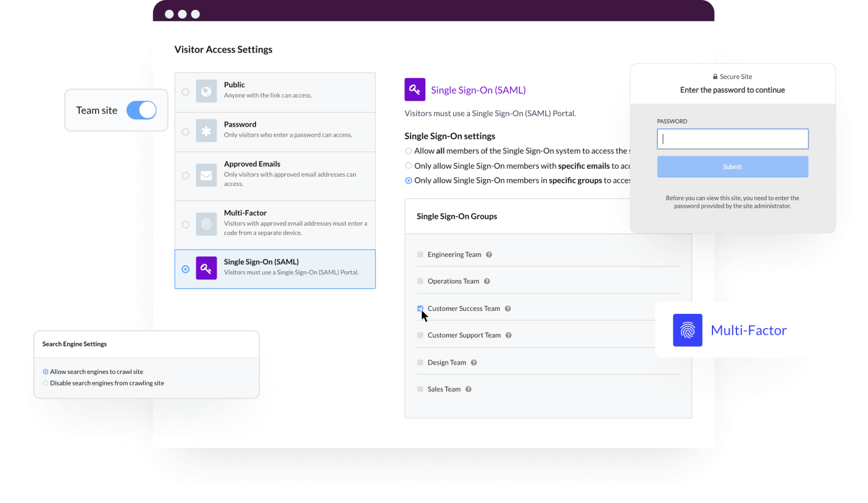Click the Single Sign-On (SAML) purple heading
This screenshot has height=503, width=868.
click(x=478, y=90)
